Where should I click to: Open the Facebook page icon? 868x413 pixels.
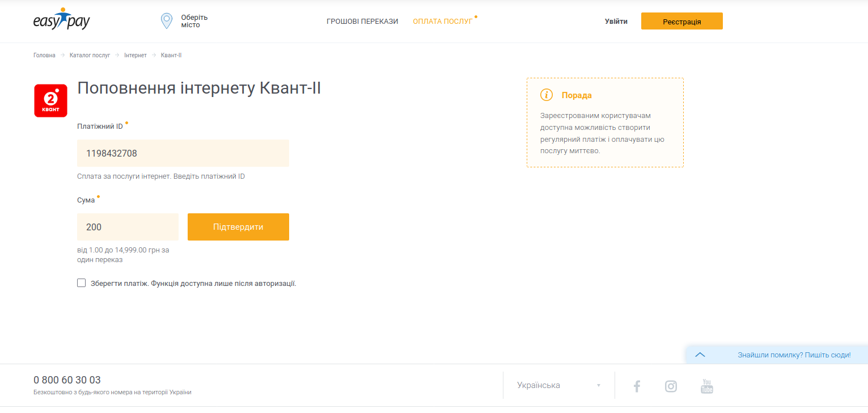pyautogui.click(x=637, y=386)
